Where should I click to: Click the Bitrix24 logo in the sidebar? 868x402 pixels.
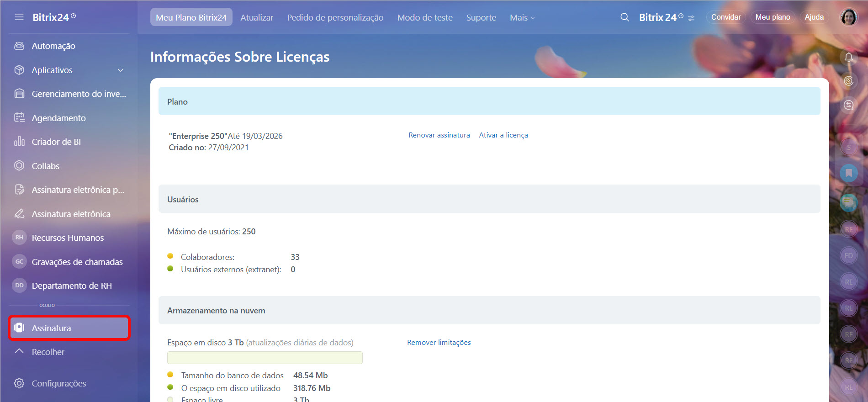[x=54, y=17]
